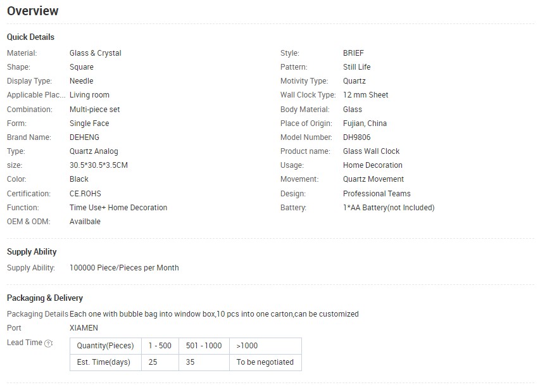Select the size value 30.5*30.5*3.5CM
540x392 pixels.
[x=99, y=165]
